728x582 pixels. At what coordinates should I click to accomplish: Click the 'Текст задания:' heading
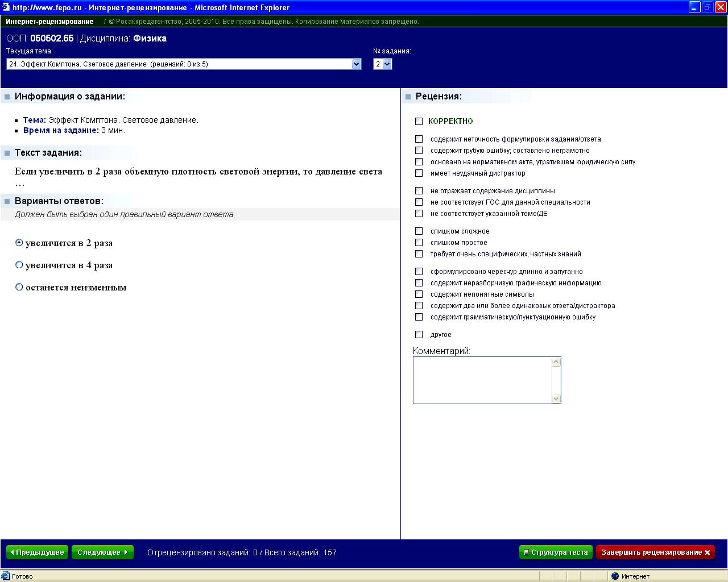pyautogui.click(x=48, y=152)
